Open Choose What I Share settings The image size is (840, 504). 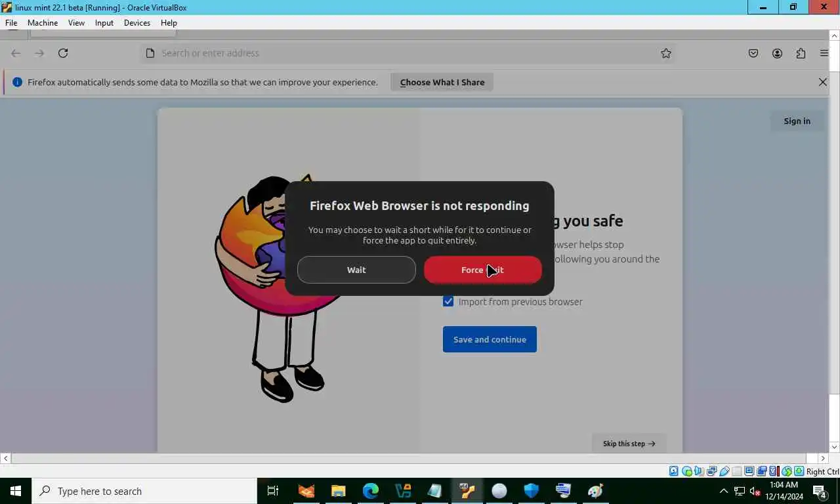442,82
